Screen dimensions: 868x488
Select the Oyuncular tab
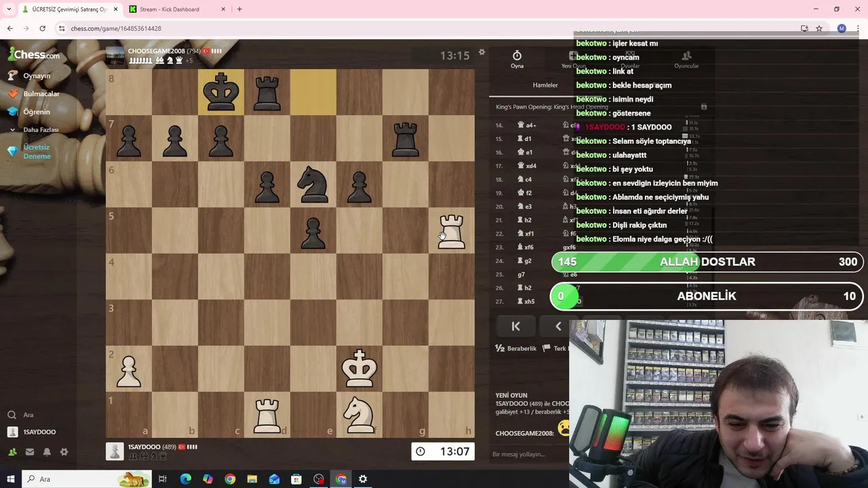tap(686, 60)
